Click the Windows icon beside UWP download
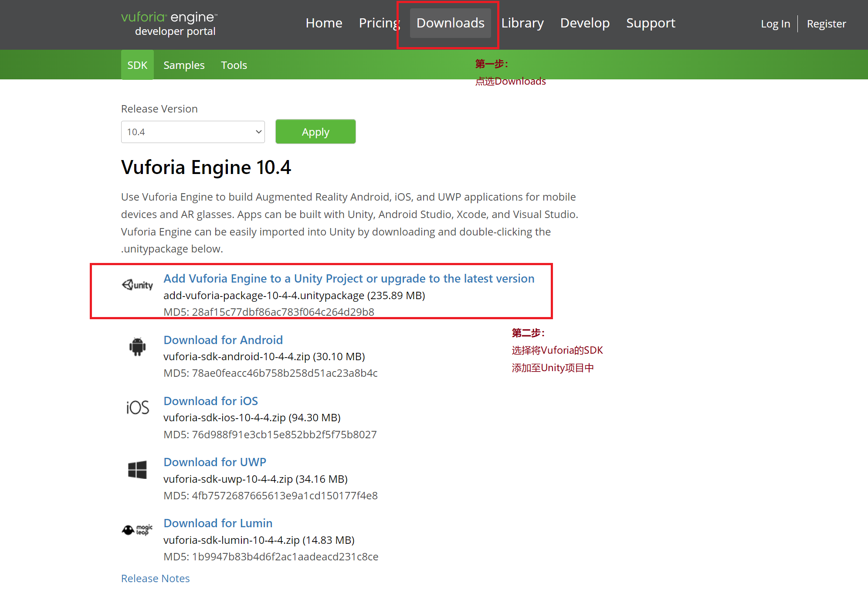Screen dimensions: 868x597 tap(136, 469)
